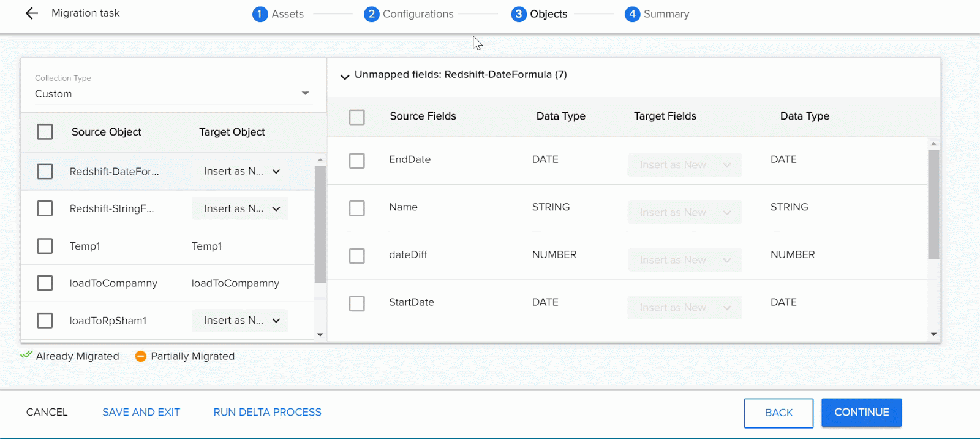Screen dimensions: 980x439
Task: Select all source fields header checkbox
Action: coord(356,117)
